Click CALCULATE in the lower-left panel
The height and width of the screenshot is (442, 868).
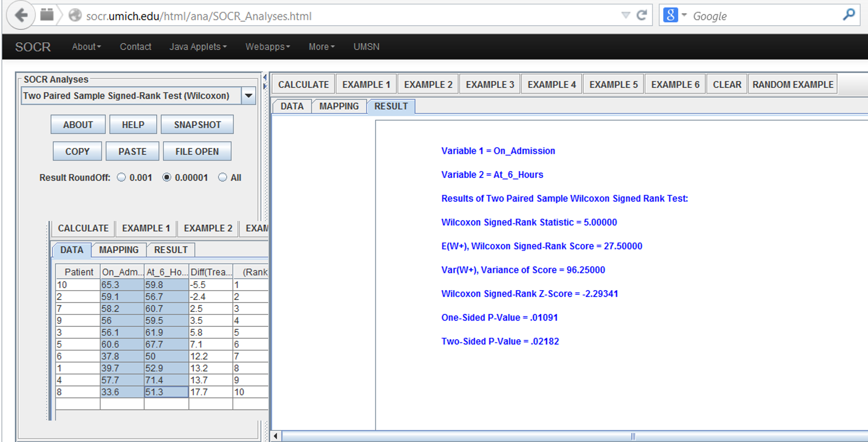(x=83, y=228)
